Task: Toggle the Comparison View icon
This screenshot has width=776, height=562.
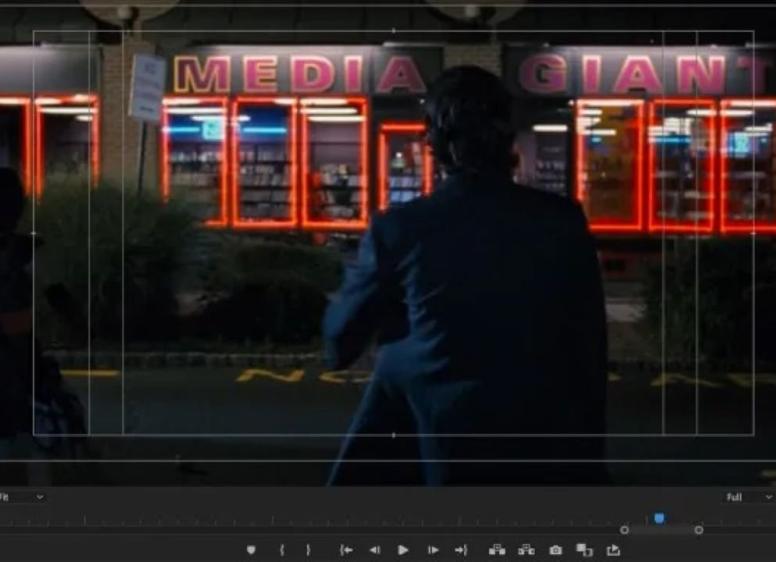Action: (584, 550)
